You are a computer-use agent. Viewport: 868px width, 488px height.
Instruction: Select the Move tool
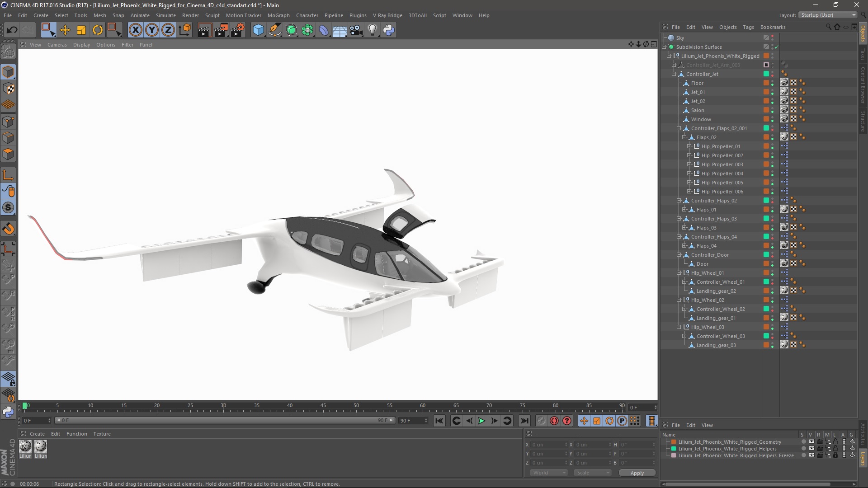[65, 30]
